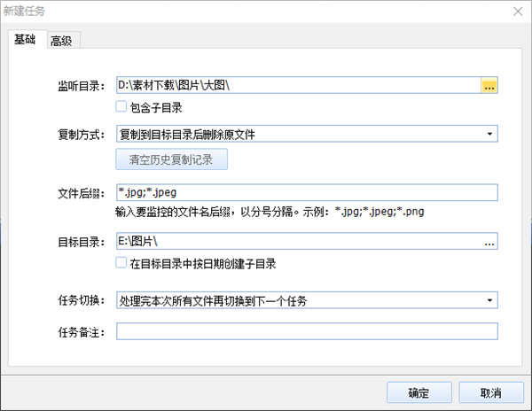Close the 新建任务 dialog window
Image resolution: width=532 pixels, height=411 pixels.
point(517,12)
